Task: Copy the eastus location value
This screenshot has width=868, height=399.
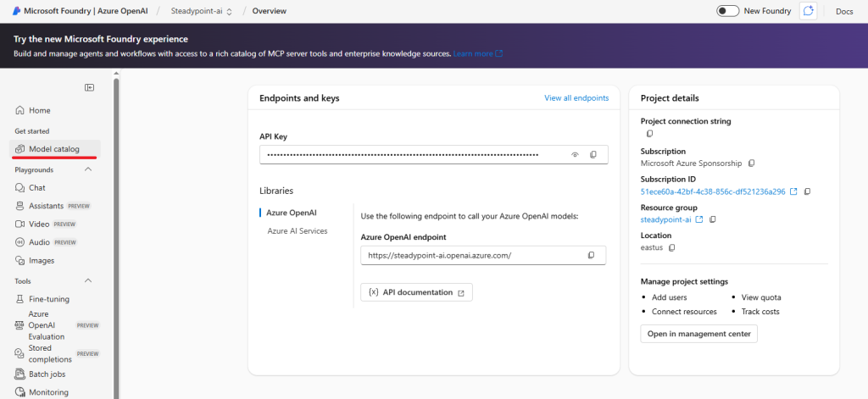Action: pyautogui.click(x=671, y=247)
